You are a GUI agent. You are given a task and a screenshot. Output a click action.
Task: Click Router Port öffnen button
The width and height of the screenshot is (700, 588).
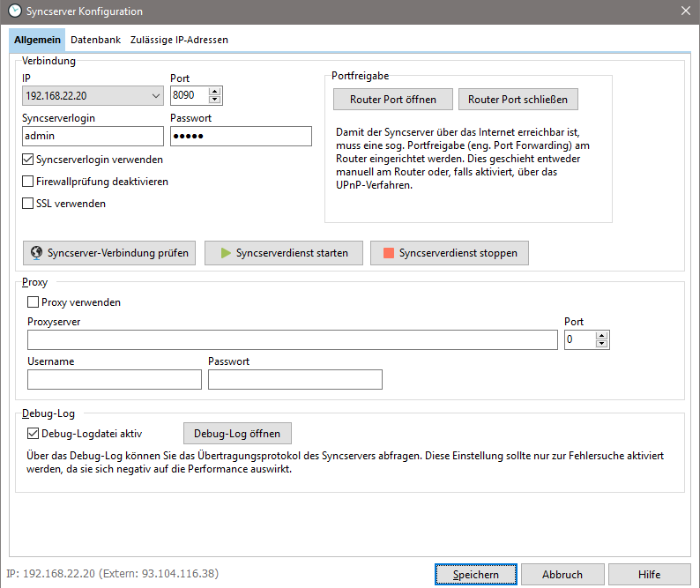pyautogui.click(x=392, y=100)
